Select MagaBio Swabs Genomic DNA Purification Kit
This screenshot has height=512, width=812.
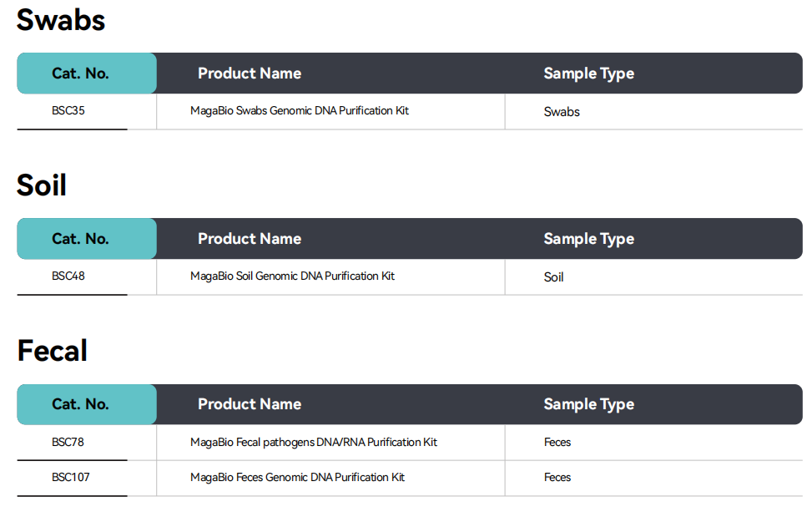click(x=299, y=111)
